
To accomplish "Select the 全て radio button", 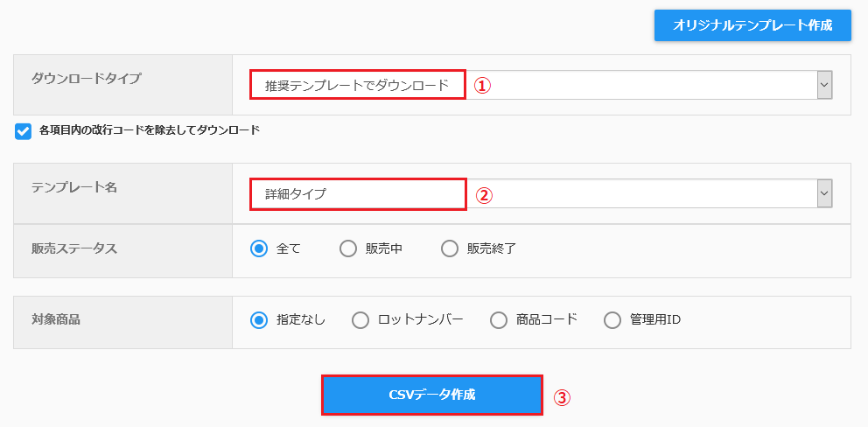I will (258, 249).
